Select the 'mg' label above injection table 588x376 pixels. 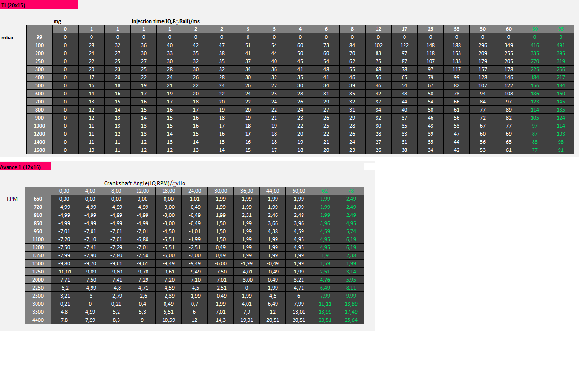click(57, 21)
